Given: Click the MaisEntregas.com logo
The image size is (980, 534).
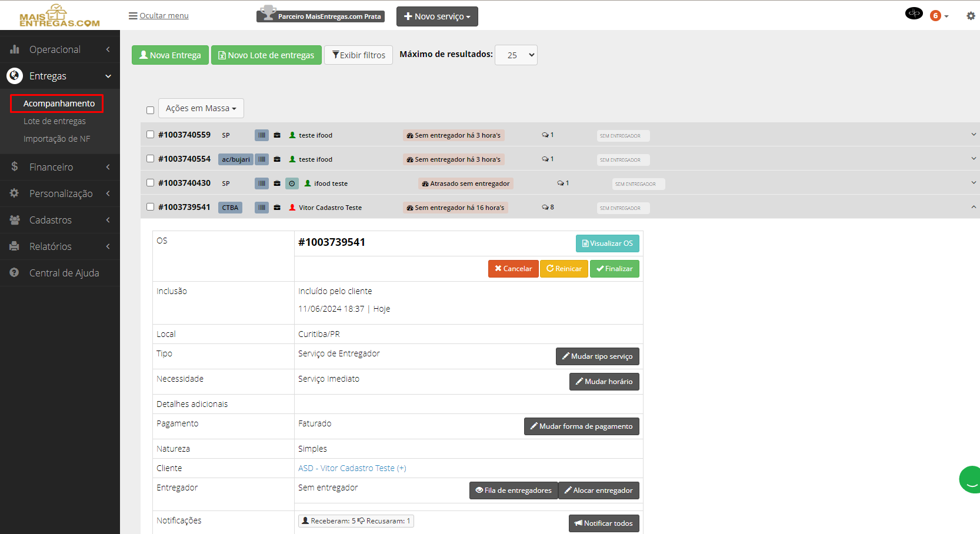Looking at the screenshot, I should click(59, 15).
